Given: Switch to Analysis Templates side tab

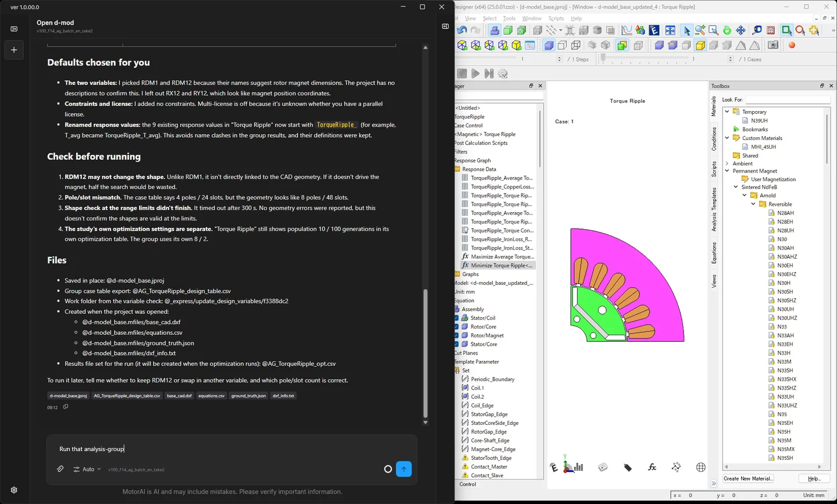Looking at the screenshot, I should [x=714, y=209].
